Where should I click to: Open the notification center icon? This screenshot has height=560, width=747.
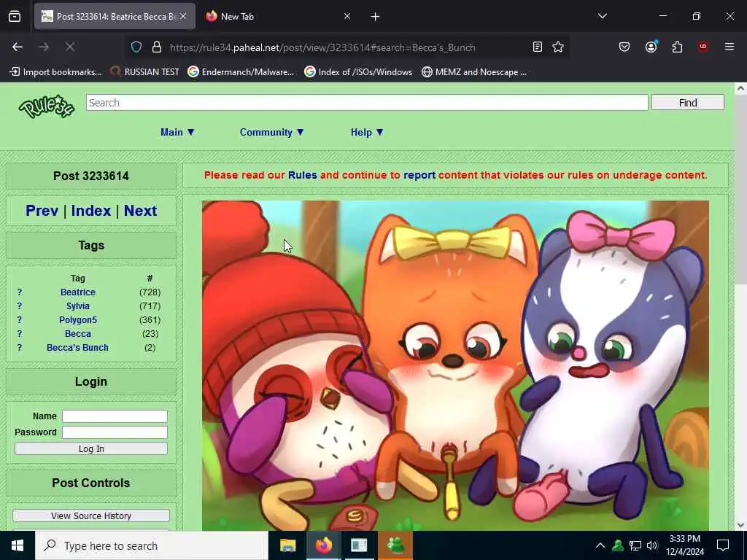(723, 545)
